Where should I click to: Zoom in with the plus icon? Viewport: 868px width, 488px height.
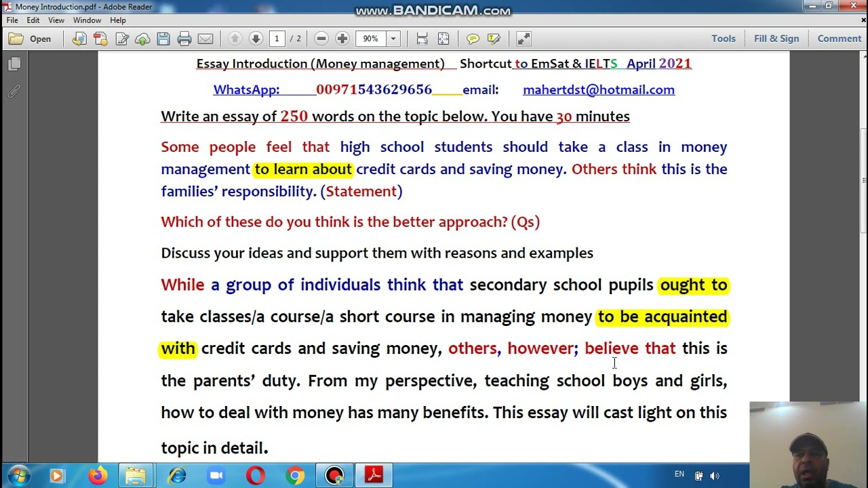342,39
